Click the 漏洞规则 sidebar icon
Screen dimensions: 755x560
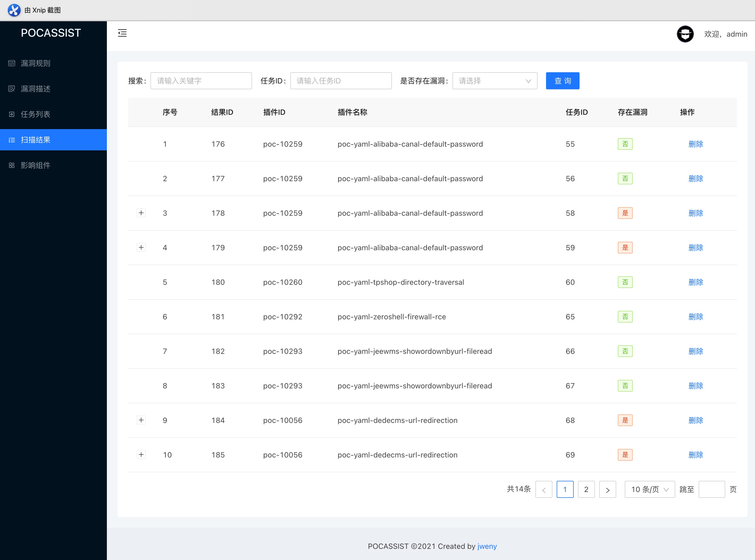pyautogui.click(x=12, y=63)
